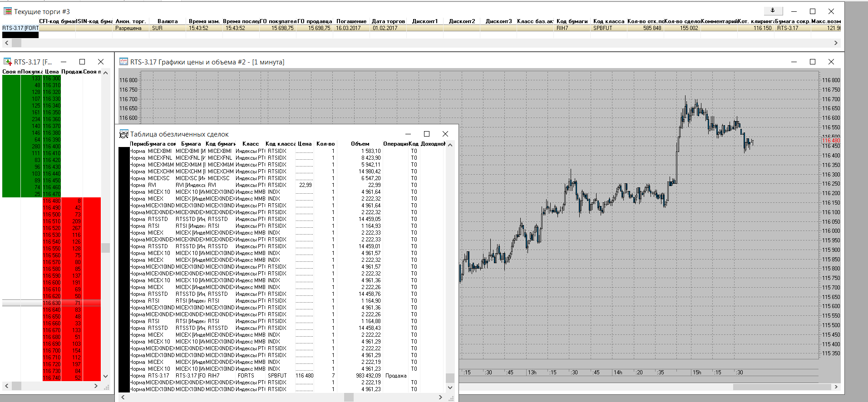Click the Таблица обезличенных сделок window icon
This screenshot has width=868, height=402.
tap(123, 134)
